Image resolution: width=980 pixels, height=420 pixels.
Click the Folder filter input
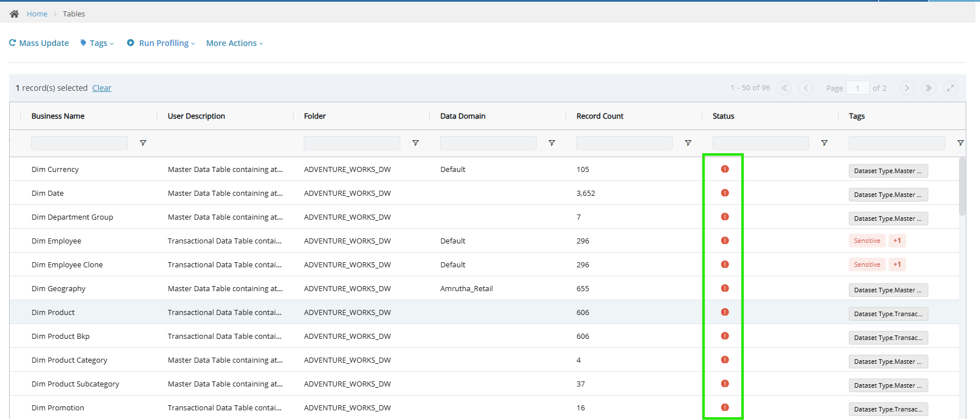tap(352, 143)
